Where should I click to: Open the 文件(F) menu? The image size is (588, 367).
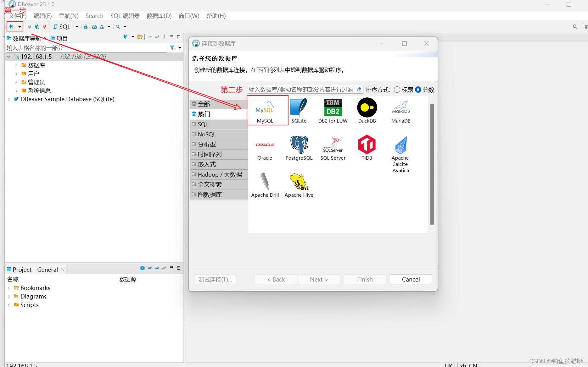(18, 16)
